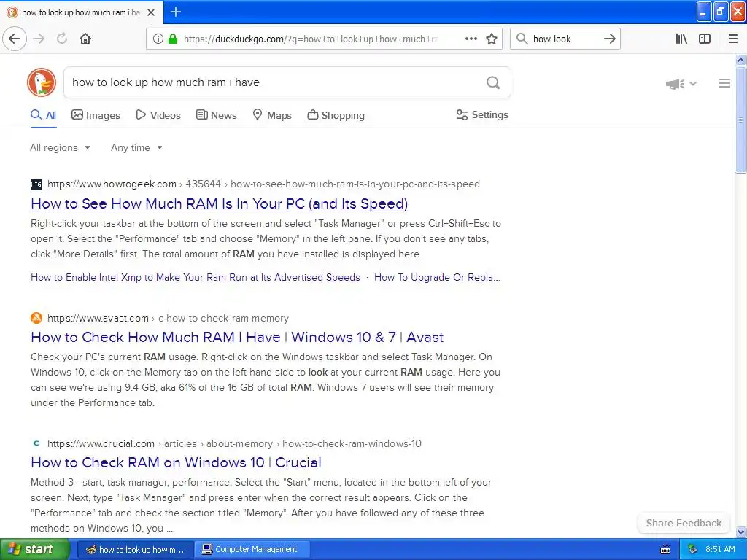The width and height of the screenshot is (747, 560).
Task: Click the DuckDuckGo duck logo
Action: (42, 82)
